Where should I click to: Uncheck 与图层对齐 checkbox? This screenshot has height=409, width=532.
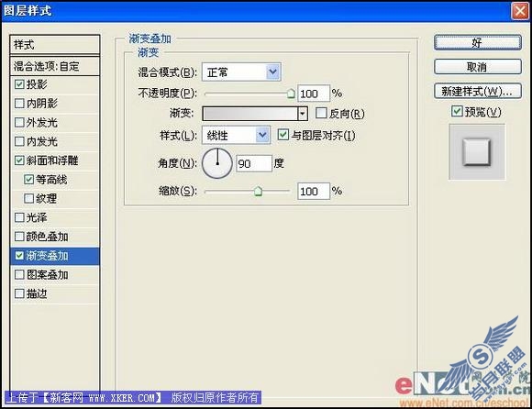283,135
